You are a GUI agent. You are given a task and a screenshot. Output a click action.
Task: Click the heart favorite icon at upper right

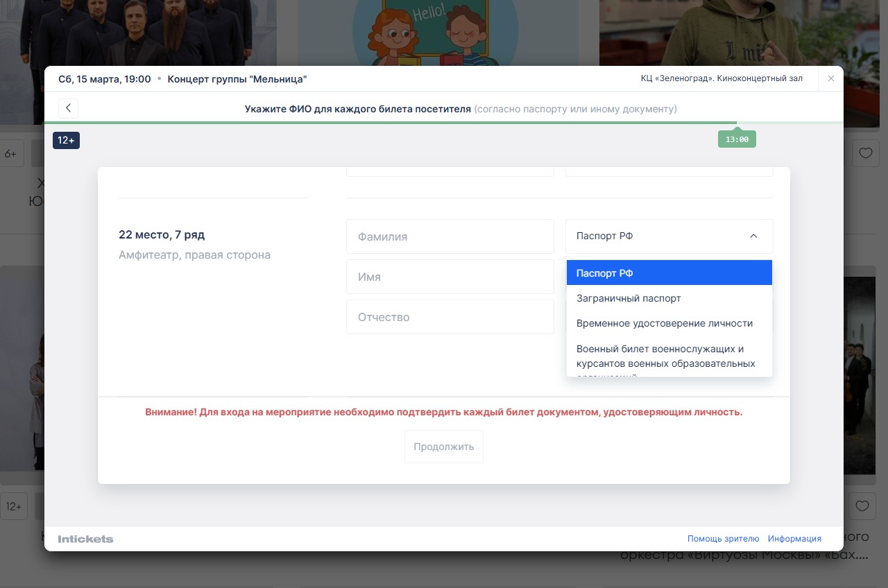865,153
